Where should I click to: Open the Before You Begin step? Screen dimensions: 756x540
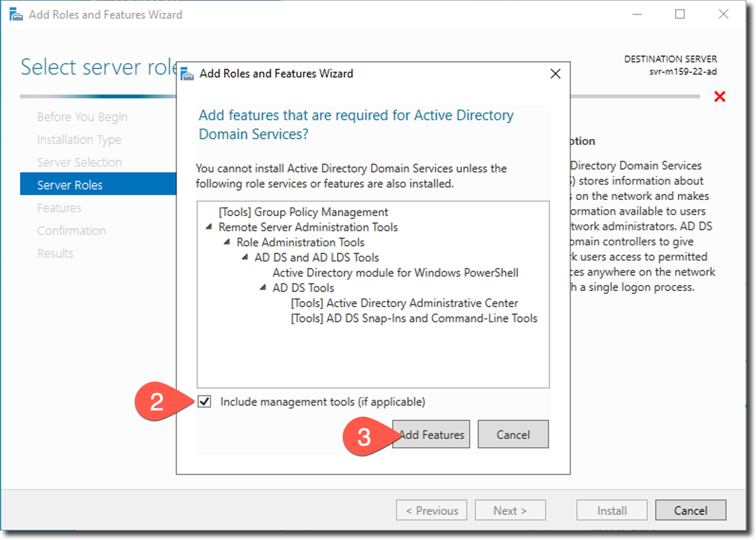(82, 117)
